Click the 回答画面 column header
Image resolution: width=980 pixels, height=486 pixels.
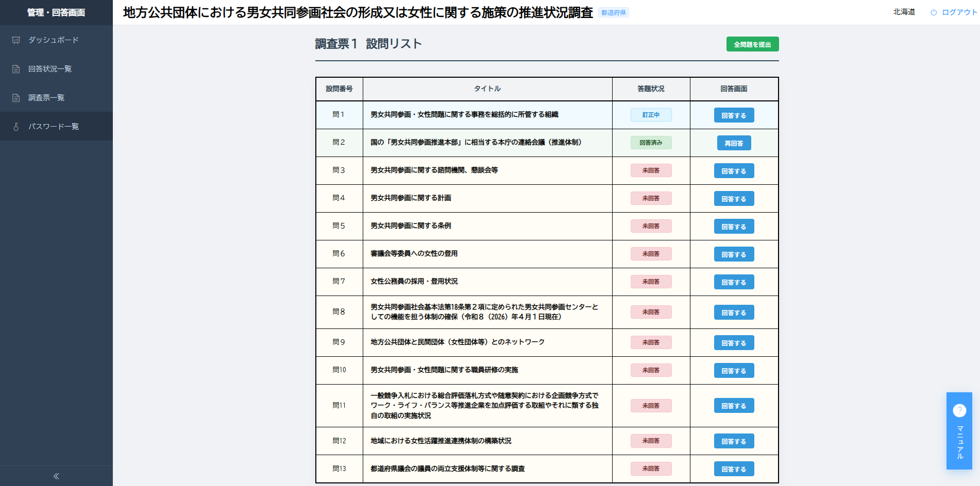[734, 89]
